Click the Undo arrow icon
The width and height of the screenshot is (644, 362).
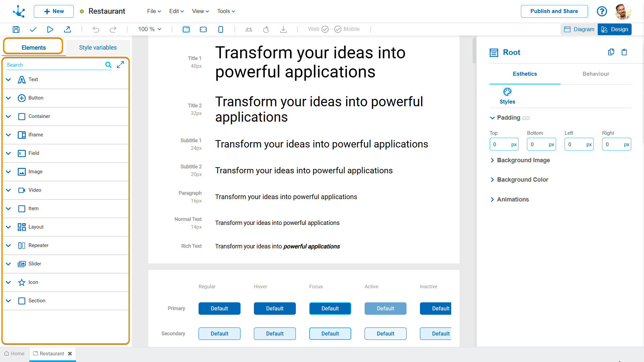point(96,29)
